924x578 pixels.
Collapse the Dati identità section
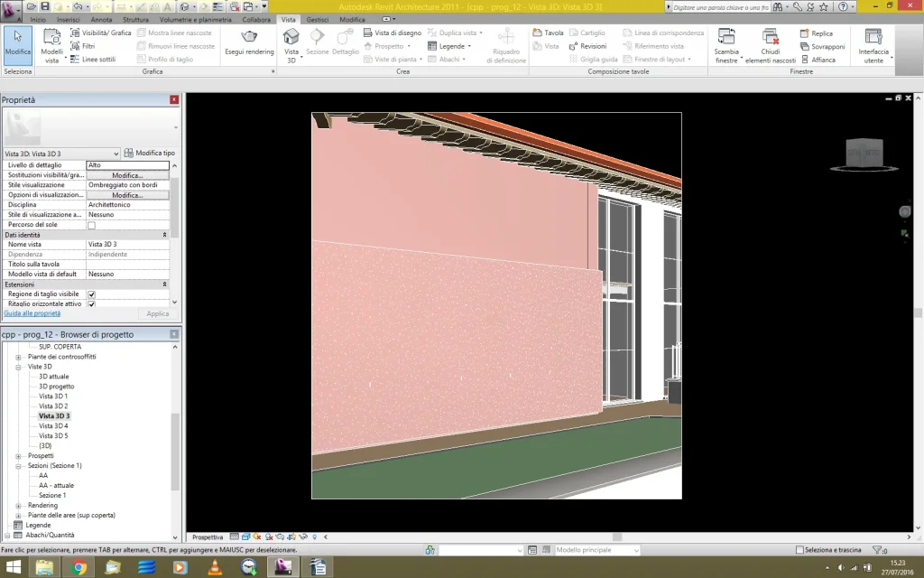pyautogui.click(x=164, y=235)
